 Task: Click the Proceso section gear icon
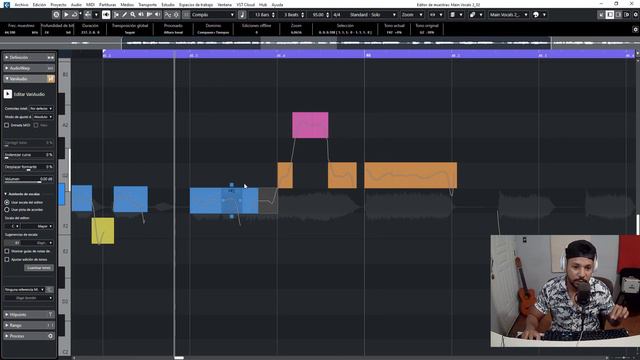pyautogui.click(x=51, y=336)
